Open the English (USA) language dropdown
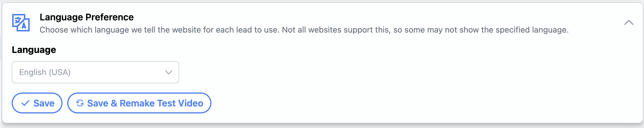The height and width of the screenshot is (128, 644). pos(95,72)
